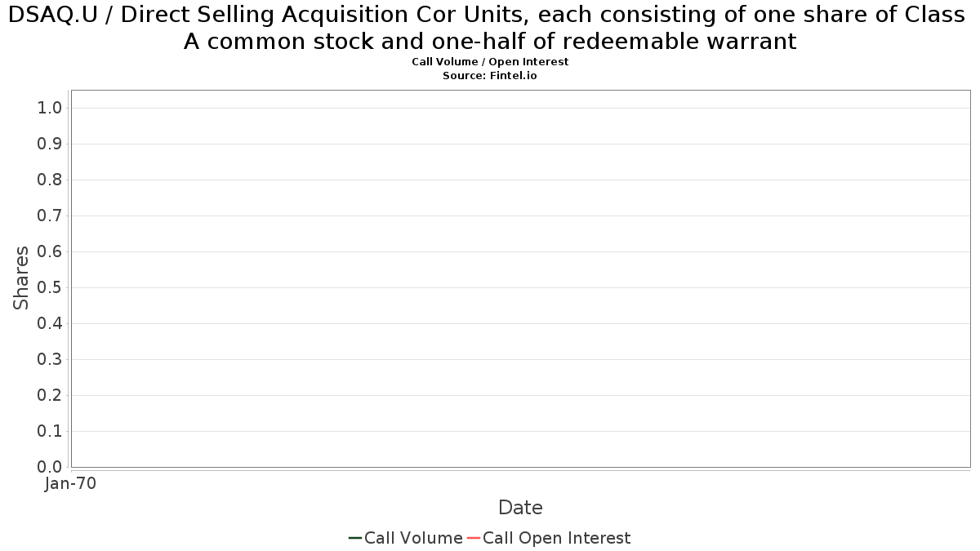The width and height of the screenshot is (980, 551).
Task: Click the 0.7 y-axis tick label
Action: tap(51, 216)
